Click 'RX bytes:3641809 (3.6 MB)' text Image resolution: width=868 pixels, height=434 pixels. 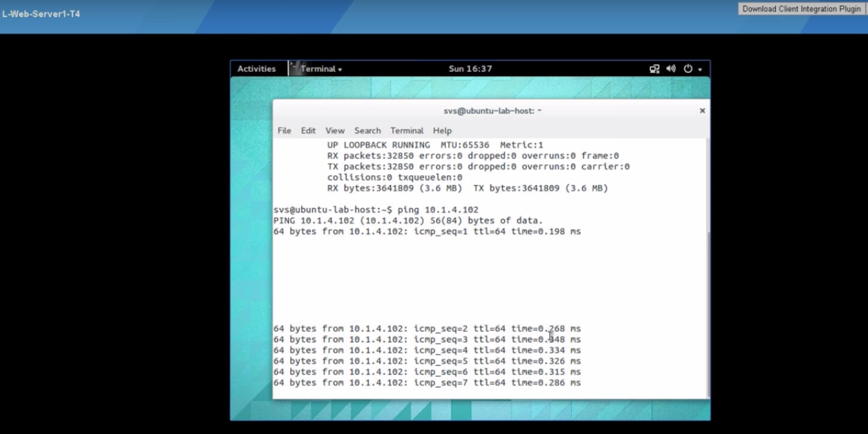tap(395, 189)
